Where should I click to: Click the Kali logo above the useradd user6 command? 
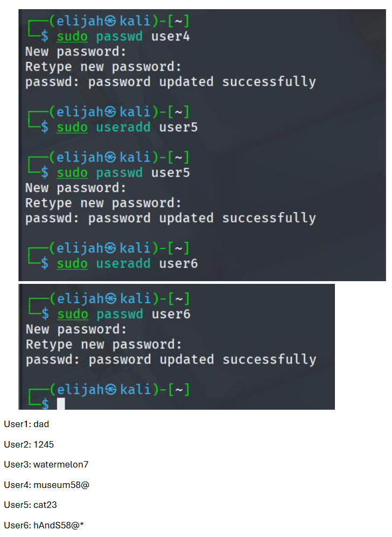(x=110, y=248)
